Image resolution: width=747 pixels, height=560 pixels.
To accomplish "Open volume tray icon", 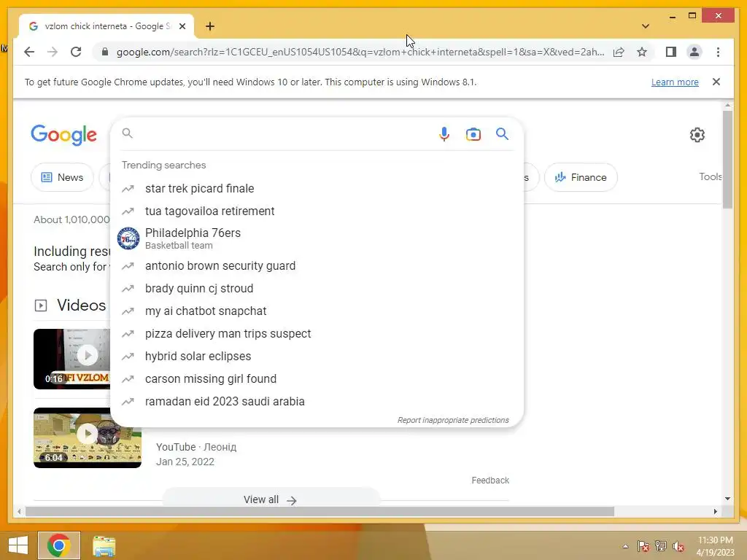I will [678, 546].
